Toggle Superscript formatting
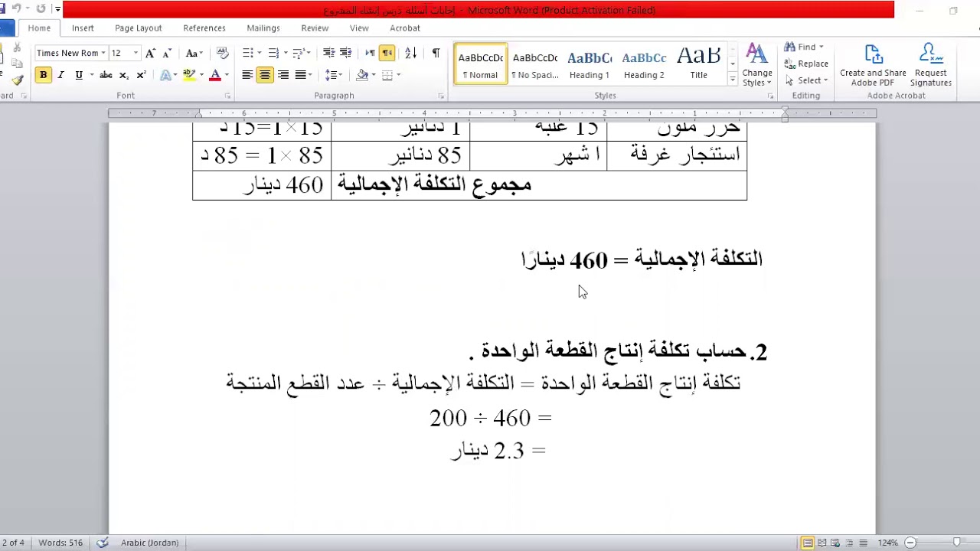980x551 pixels. pyautogui.click(x=142, y=75)
